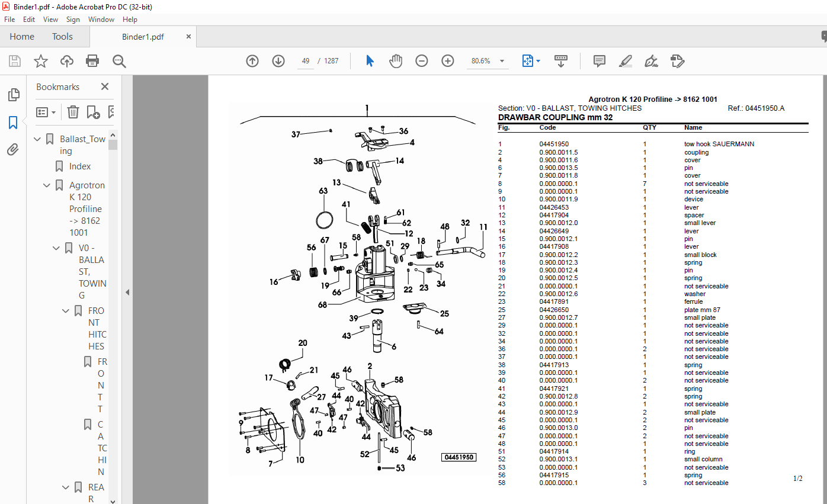The height and width of the screenshot is (504, 827).
Task: Collapse the Ballast_Towing bookmark
Action: [37, 139]
